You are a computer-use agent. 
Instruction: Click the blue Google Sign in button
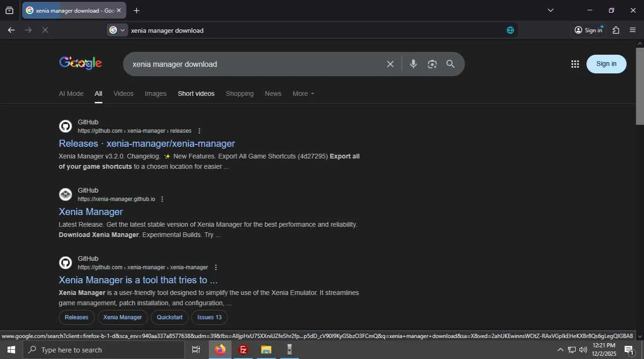(606, 64)
